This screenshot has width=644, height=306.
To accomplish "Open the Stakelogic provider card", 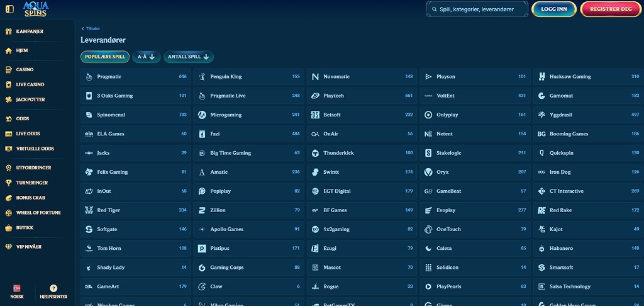I will [x=475, y=153].
